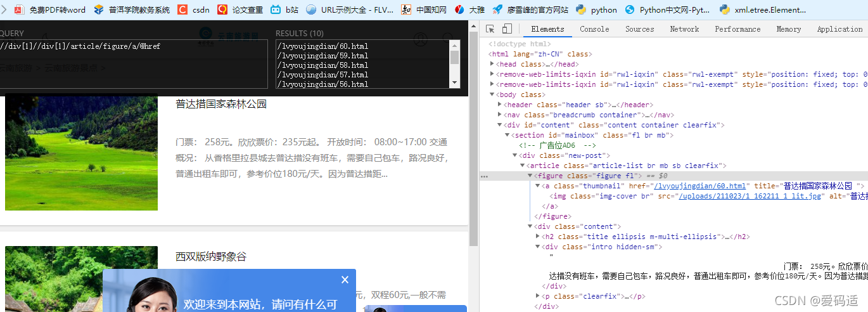Open the python bookmark

[597, 10]
